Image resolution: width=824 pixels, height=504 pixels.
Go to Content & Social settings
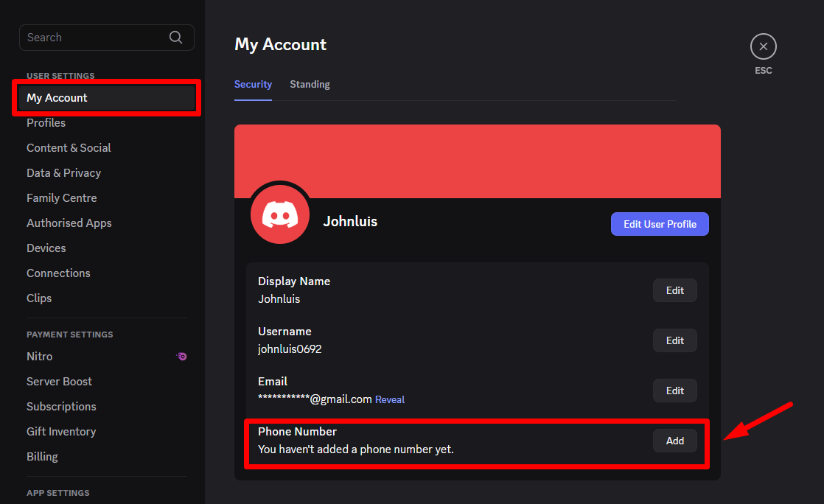pos(69,148)
